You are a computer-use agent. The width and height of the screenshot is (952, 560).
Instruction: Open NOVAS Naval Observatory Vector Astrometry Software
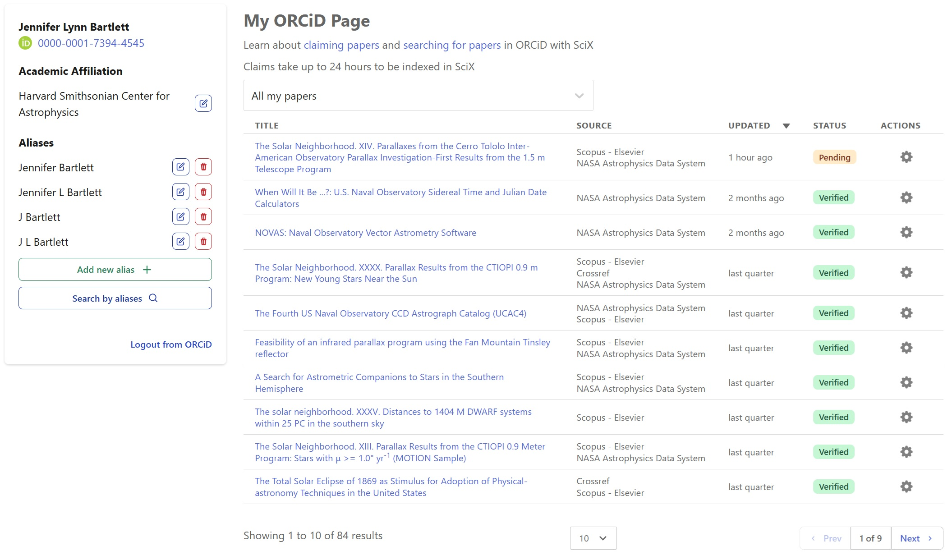pyautogui.click(x=365, y=233)
